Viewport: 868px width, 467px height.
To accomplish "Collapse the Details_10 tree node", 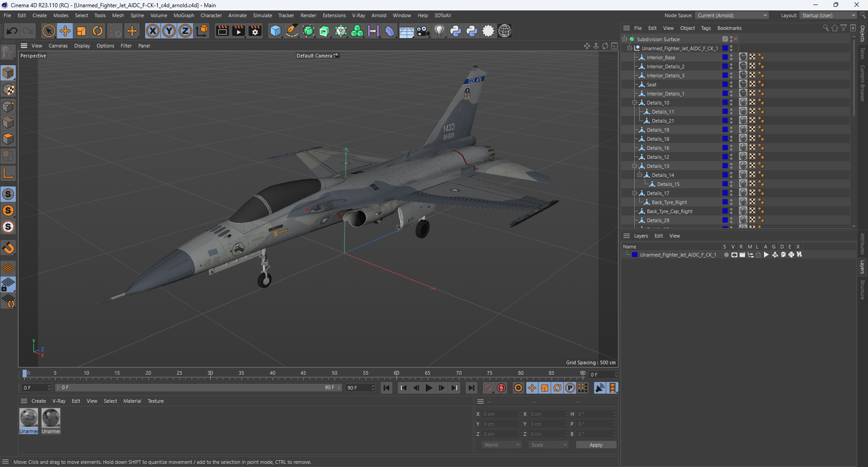I will click(x=635, y=103).
